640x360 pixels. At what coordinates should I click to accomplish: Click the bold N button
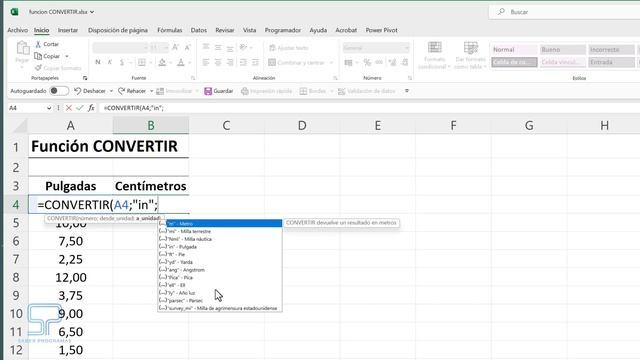click(98, 62)
